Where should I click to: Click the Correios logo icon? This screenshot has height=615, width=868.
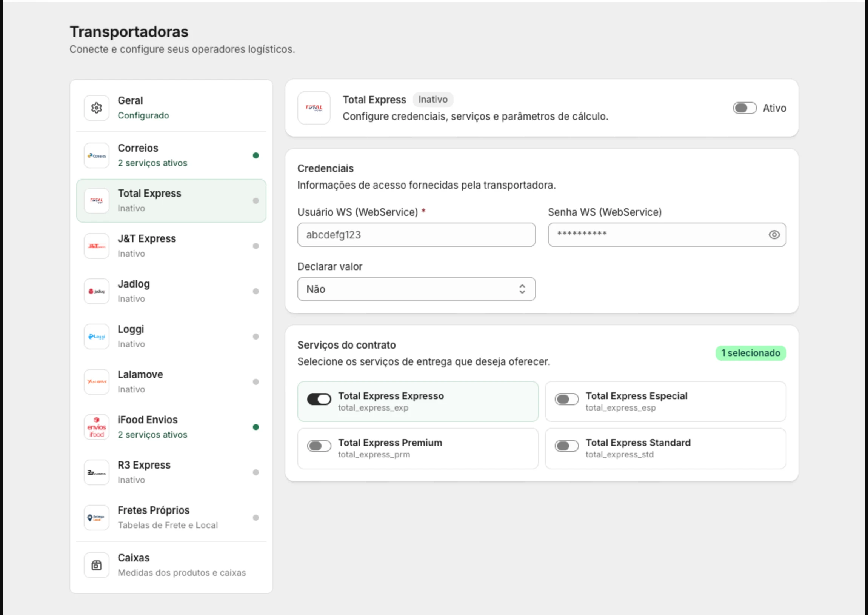[97, 155]
